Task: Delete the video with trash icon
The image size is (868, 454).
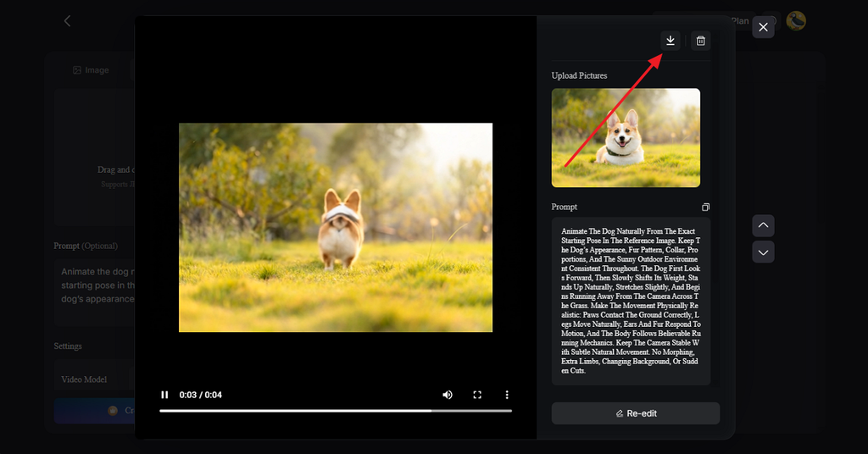Action: coord(700,41)
